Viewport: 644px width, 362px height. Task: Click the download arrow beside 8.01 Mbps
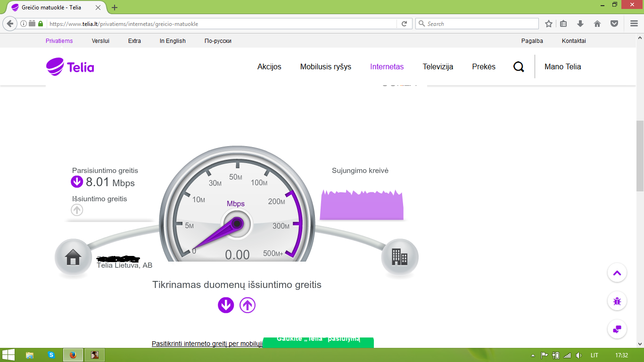[x=77, y=182]
